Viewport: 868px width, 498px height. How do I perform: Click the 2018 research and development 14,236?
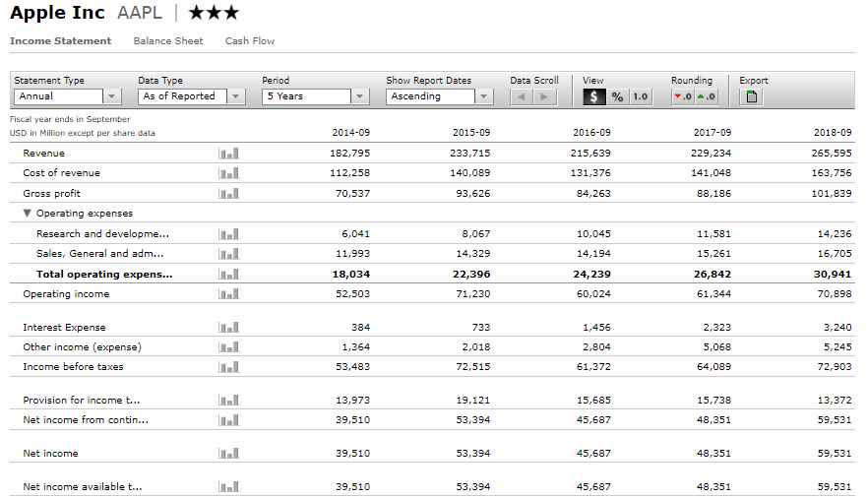point(835,234)
